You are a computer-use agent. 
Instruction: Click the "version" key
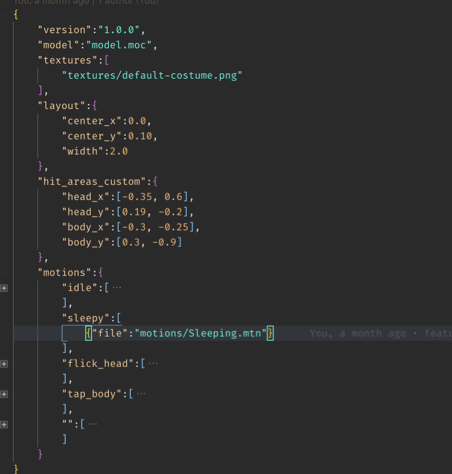65,30
